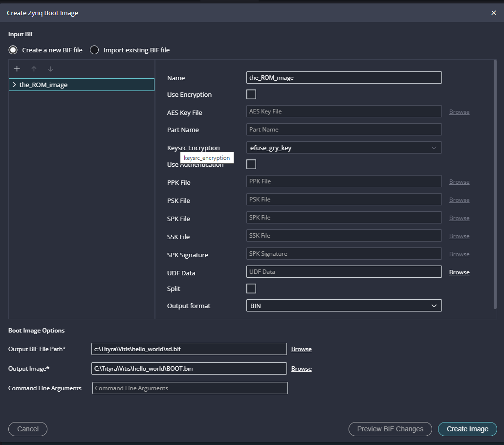This screenshot has height=445, width=504.
Task: Click the move up arrow icon
Action: coord(34,69)
